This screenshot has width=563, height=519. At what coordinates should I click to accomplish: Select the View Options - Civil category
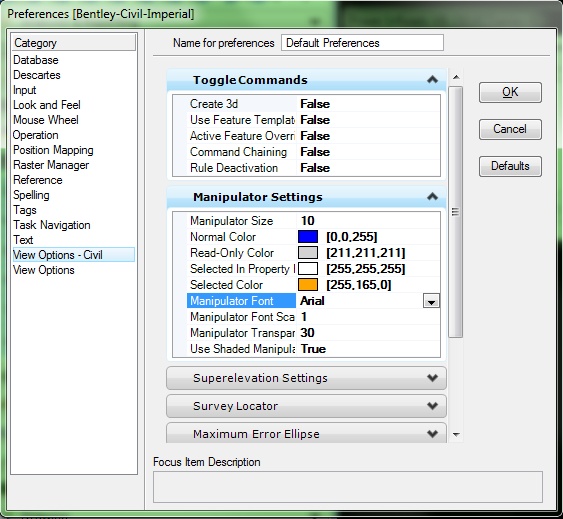(x=74, y=255)
